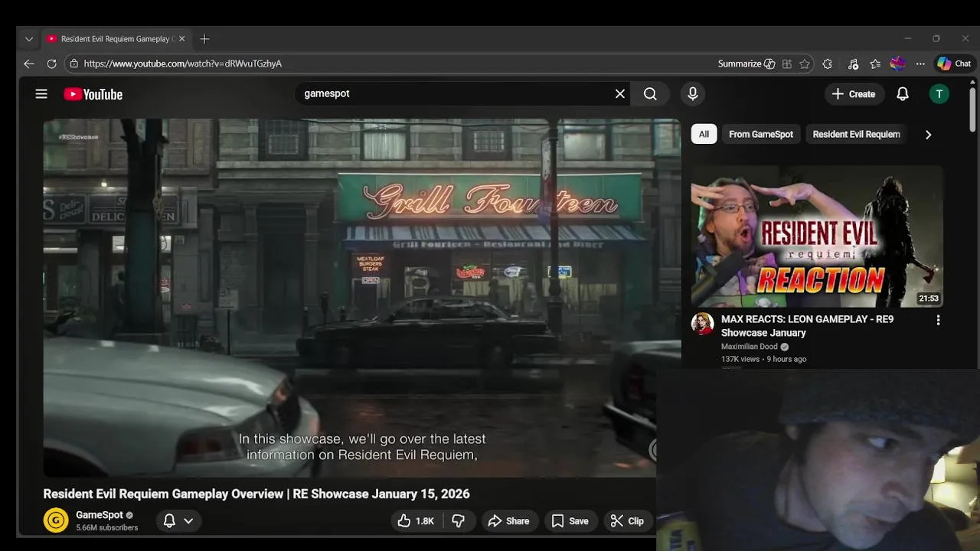Click the magnifier search button

pos(650,93)
